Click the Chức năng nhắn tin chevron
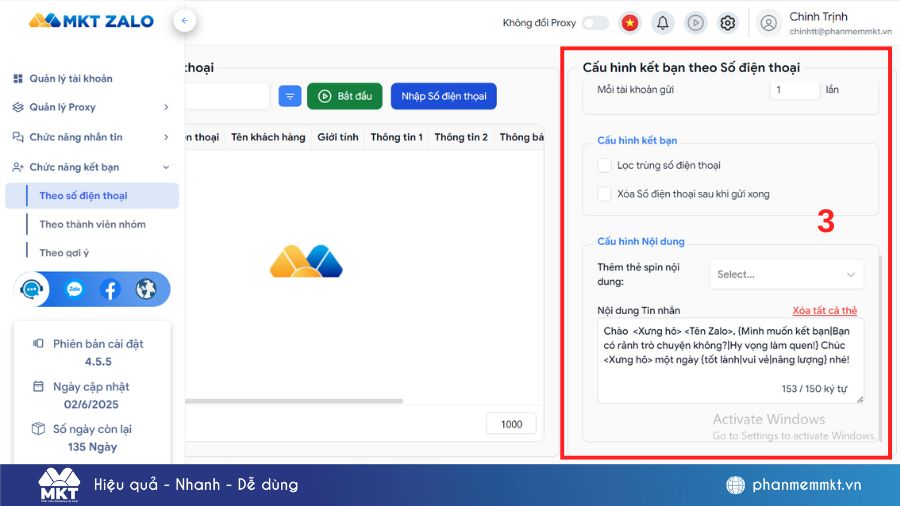Image resolution: width=900 pixels, height=506 pixels. click(x=166, y=137)
